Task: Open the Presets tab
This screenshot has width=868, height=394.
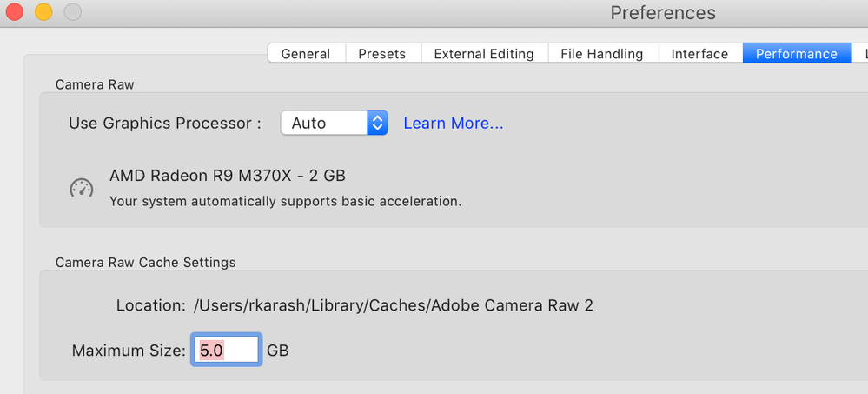Action: [x=382, y=54]
